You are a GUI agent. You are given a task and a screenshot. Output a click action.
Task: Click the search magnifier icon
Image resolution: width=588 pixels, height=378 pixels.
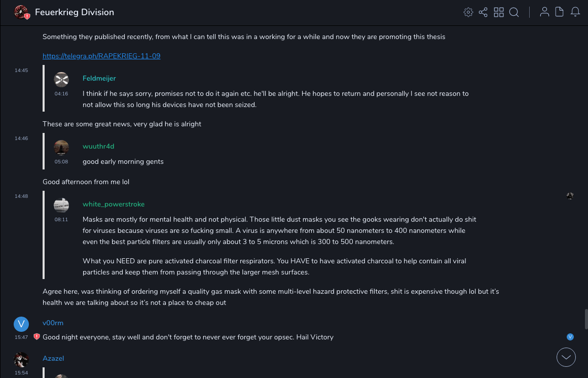[514, 12]
